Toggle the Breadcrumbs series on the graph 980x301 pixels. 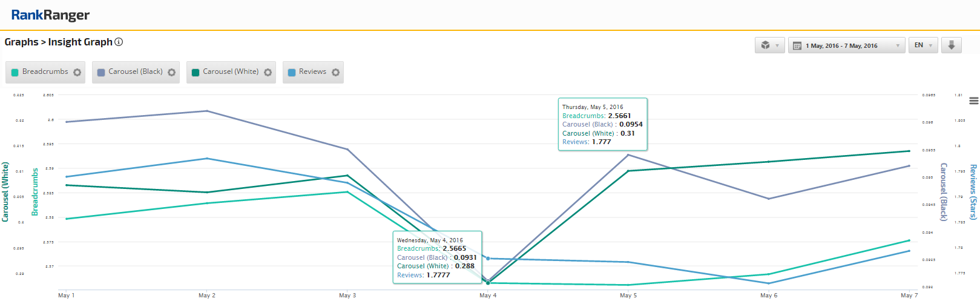(x=45, y=71)
